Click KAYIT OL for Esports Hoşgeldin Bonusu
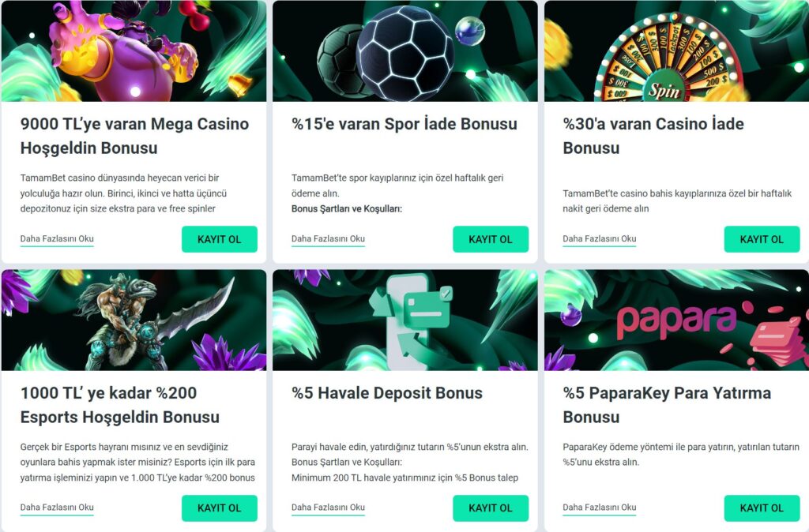The width and height of the screenshot is (809, 532). pyautogui.click(x=220, y=508)
